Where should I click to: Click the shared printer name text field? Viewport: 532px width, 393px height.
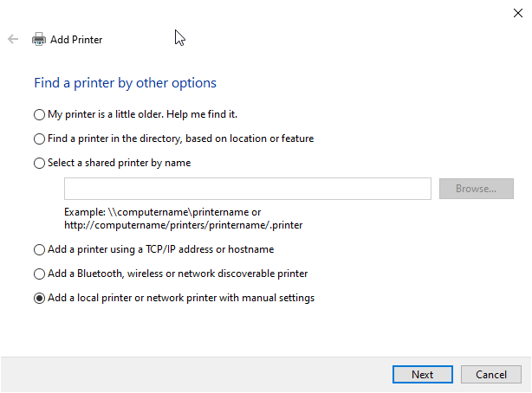pos(247,189)
